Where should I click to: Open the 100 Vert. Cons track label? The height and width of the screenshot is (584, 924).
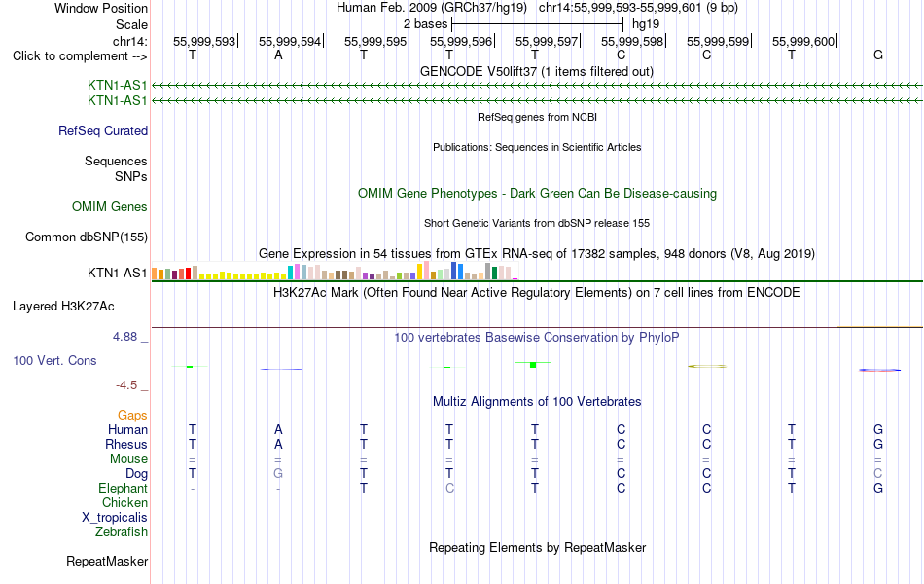(x=54, y=360)
